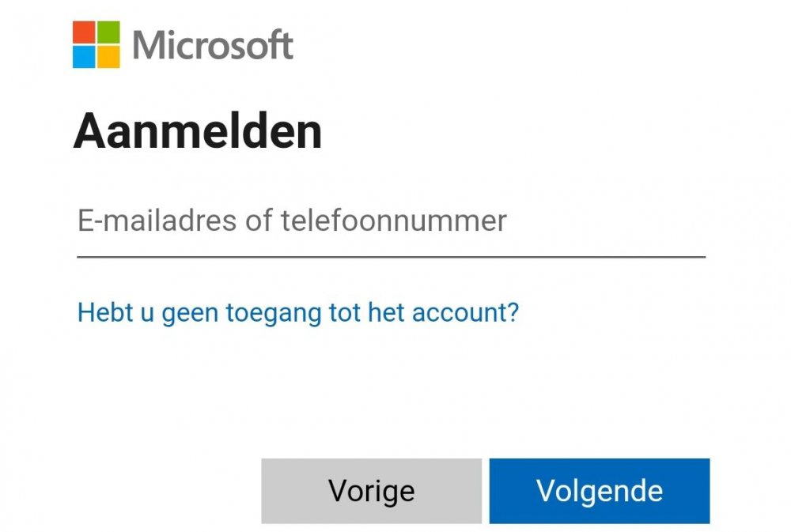Focus the E-mailadres of telefoonnummer input field
The height and width of the screenshot is (532, 791).
coord(391,221)
